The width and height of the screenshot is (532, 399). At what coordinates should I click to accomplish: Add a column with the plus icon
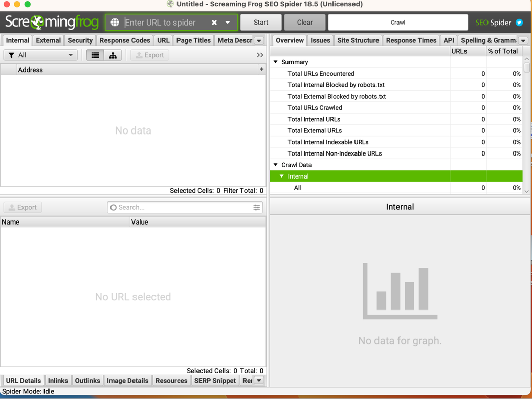click(261, 69)
